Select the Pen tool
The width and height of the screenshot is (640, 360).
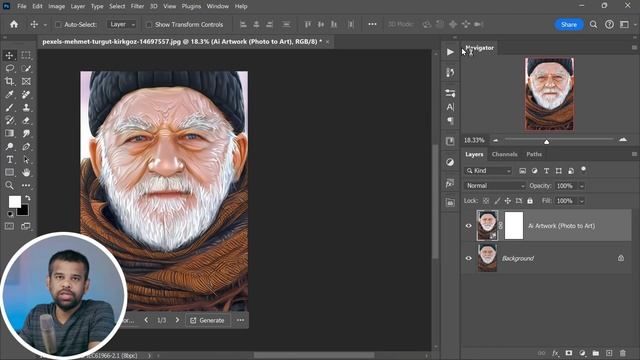tap(26, 147)
